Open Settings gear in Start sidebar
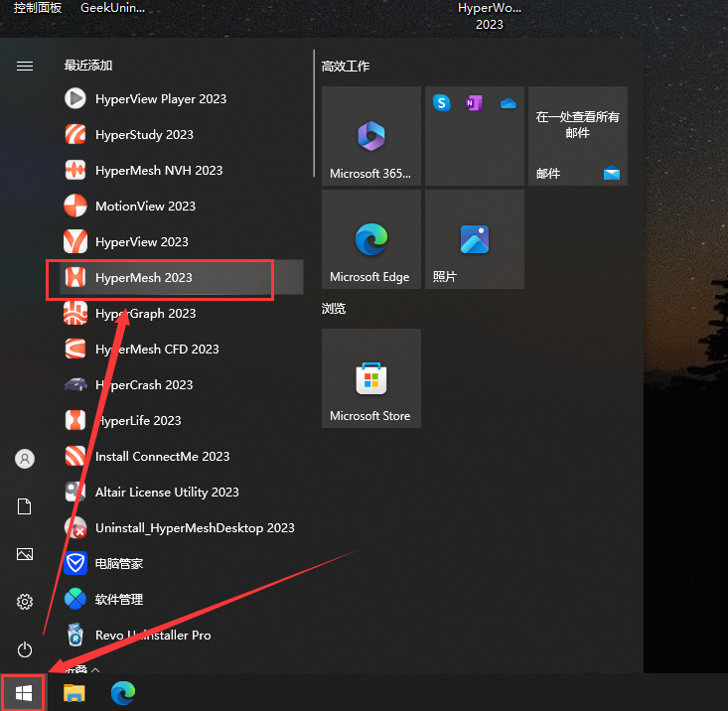The height and width of the screenshot is (711, 728). coord(25,602)
